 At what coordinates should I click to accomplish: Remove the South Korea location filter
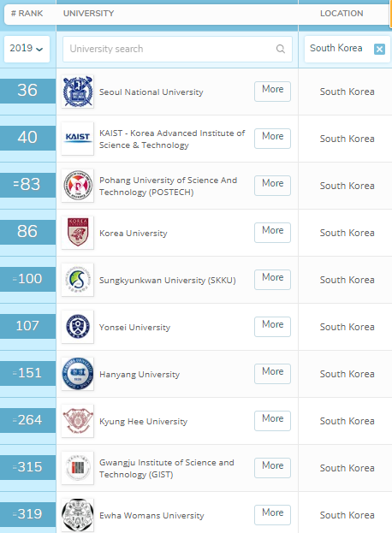[x=379, y=49]
